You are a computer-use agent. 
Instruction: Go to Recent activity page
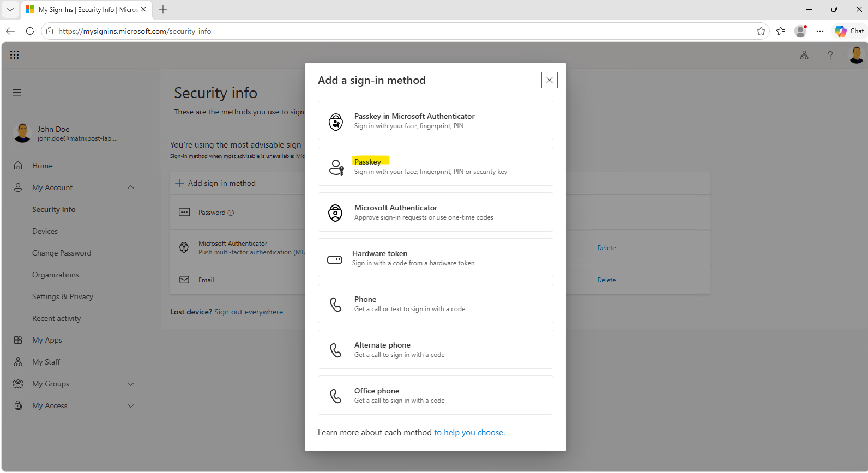56,318
